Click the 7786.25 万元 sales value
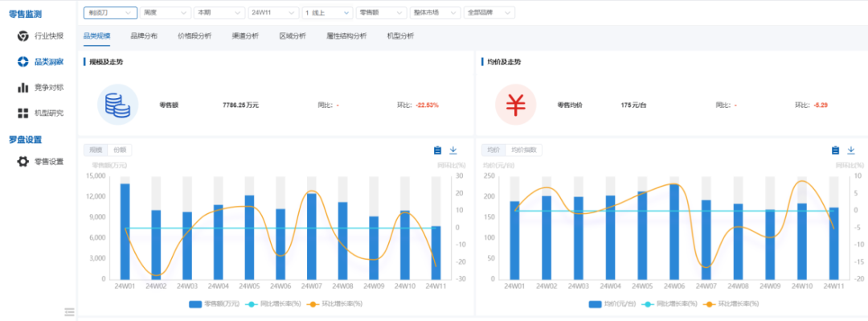This screenshot has height=321, width=868. coord(241,105)
